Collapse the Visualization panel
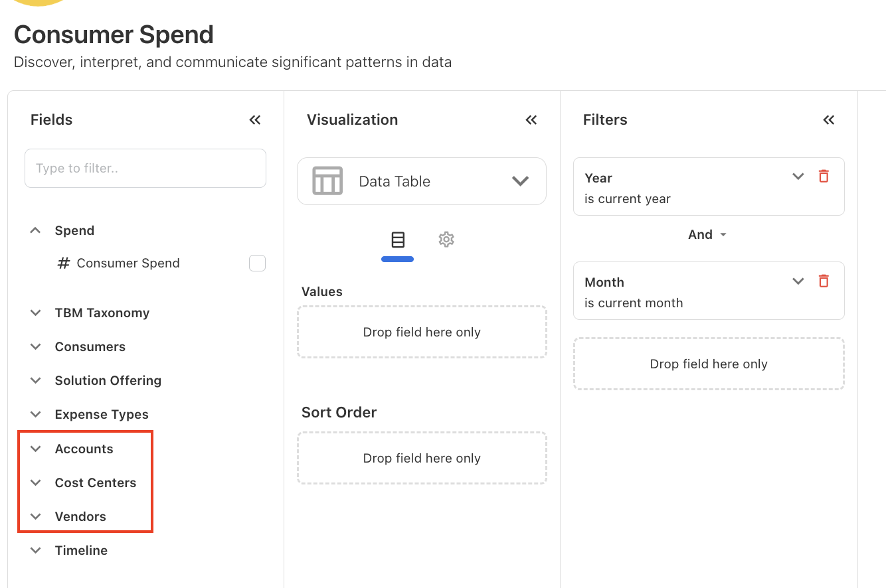The image size is (886, 588). coord(531,120)
